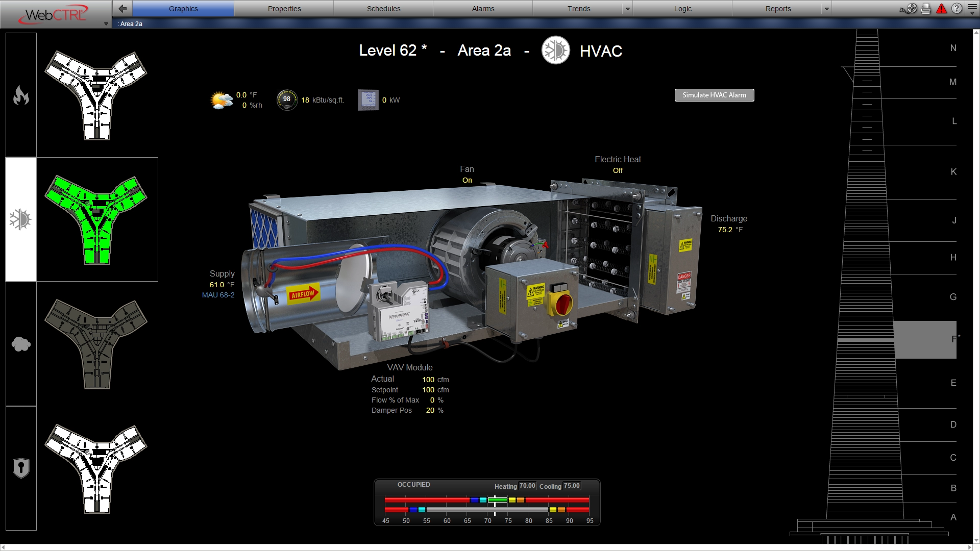Open the Schedules tab
Viewport: 980px width, 551px height.
click(383, 8)
